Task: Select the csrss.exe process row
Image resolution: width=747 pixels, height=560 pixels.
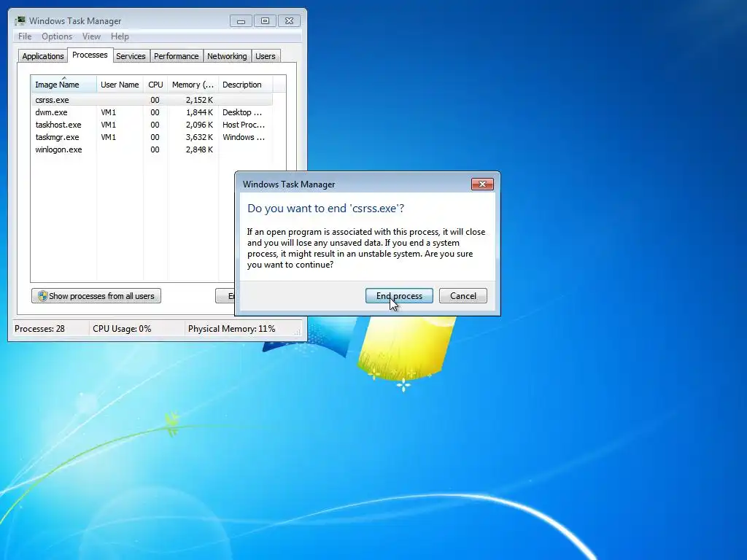Action: click(x=152, y=100)
